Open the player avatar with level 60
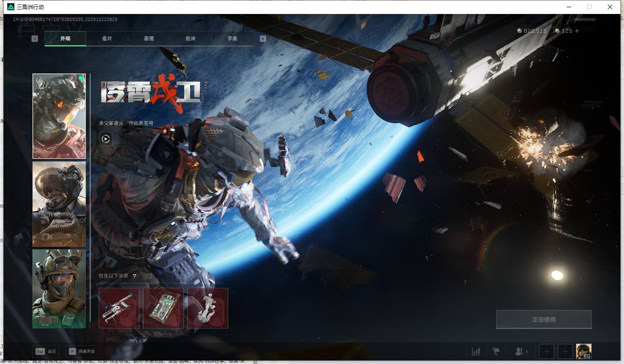The image size is (624, 364). [584, 351]
